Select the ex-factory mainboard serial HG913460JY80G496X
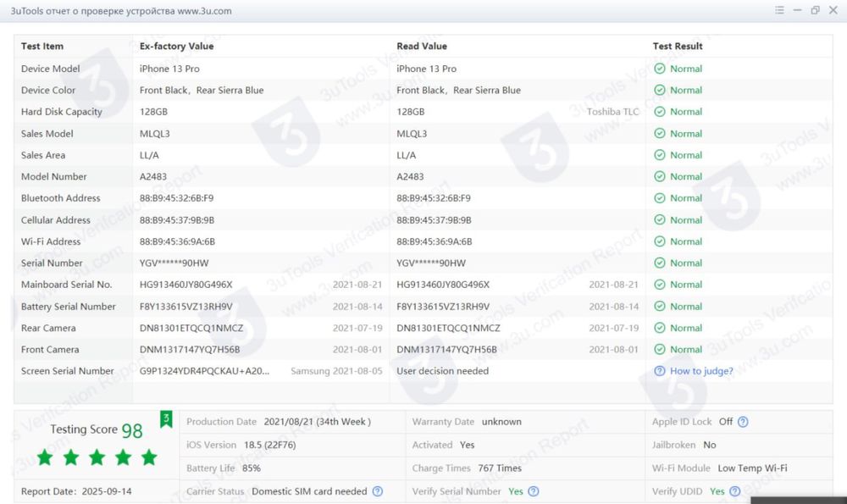Image resolution: width=847 pixels, height=504 pixels. pyautogui.click(x=185, y=285)
